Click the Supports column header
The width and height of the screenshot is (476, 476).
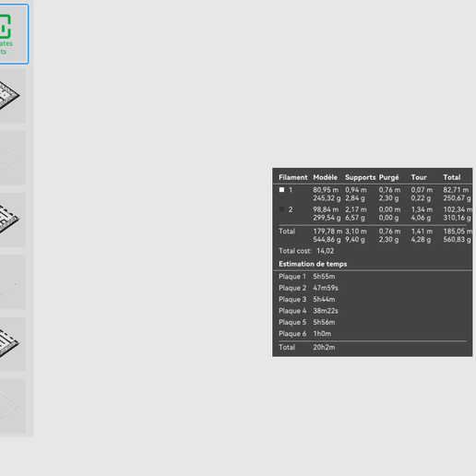[360, 177]
